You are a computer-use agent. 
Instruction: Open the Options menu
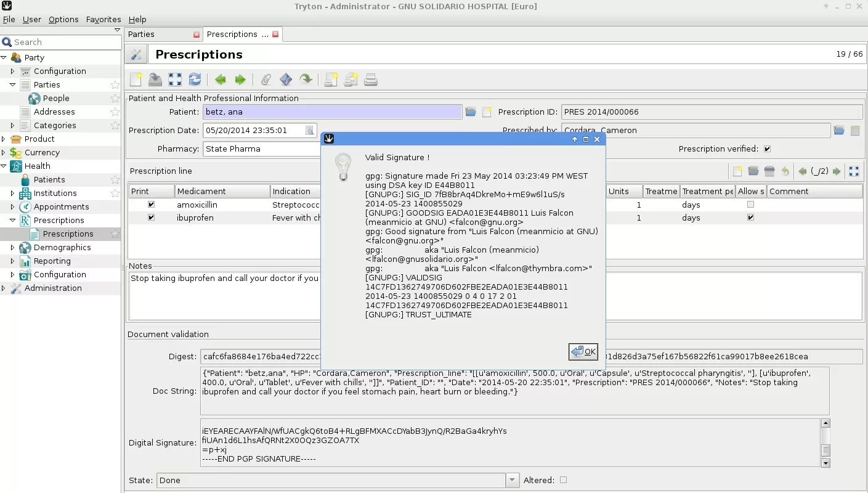pyautogui.click(x=63, y=19)
